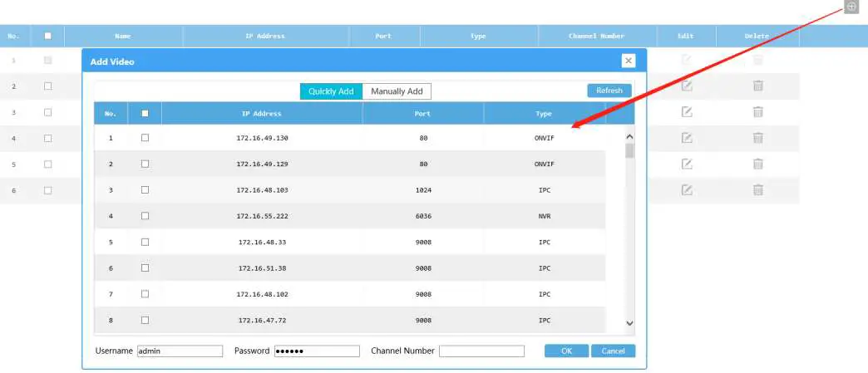Check background row 2 checkbox
The image size is (868, 373).
[x=47, y=86]
